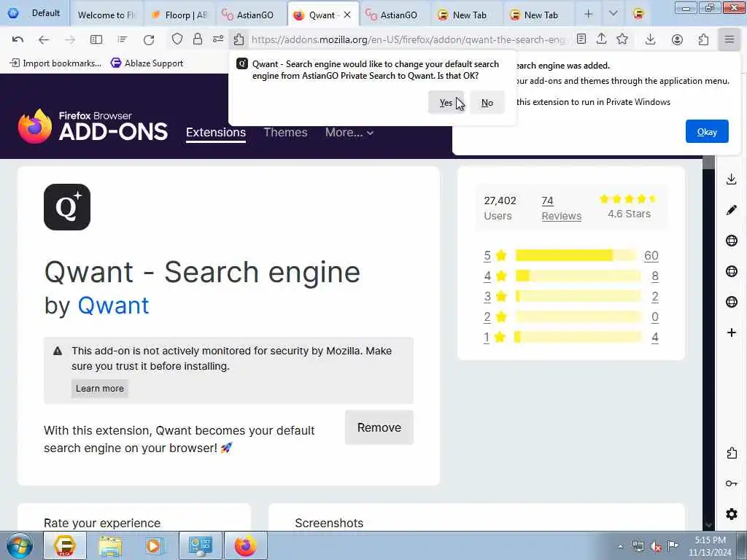Open the Qwant author link
Image resolution: width=747 pixels, height=560 pixels.
coord(113,306)
